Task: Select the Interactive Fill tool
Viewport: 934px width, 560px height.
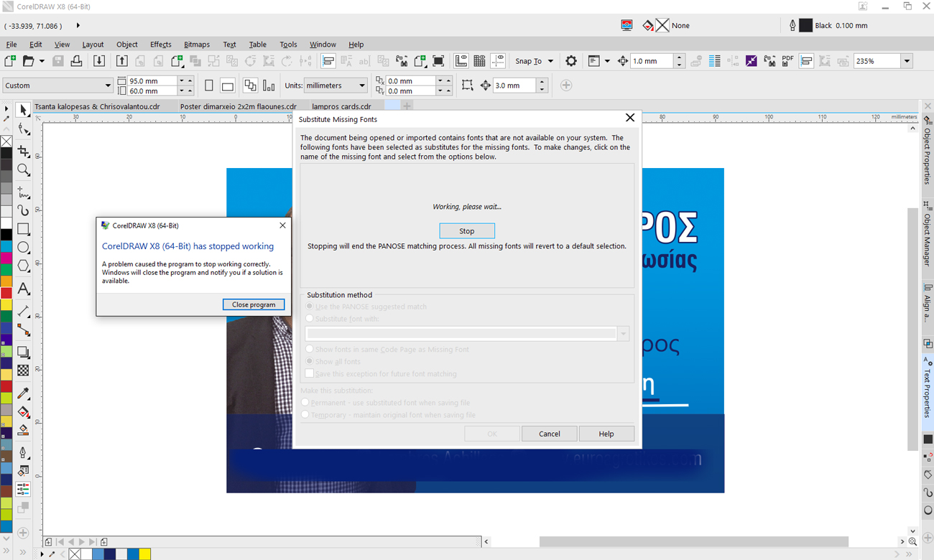Action: click(x=23, y=412)
